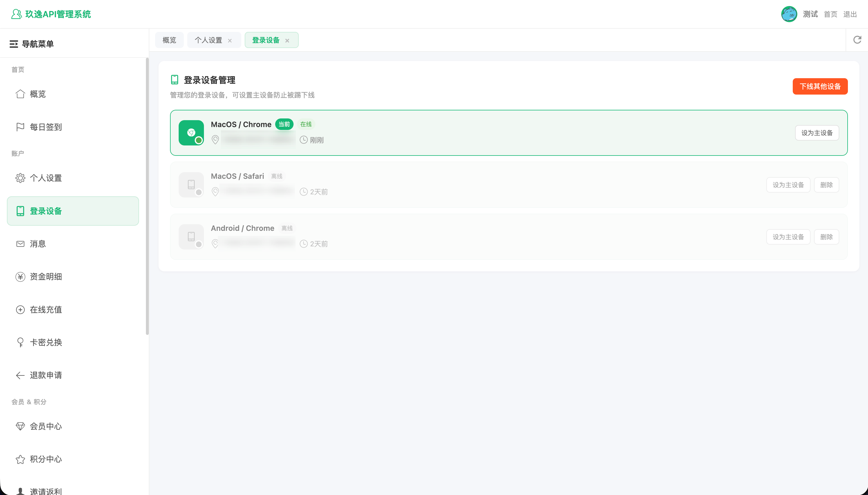Open 在线充值 from the sidebar
Screen dimensions: 868x495
pyautogui.click(x=73, y=310)
